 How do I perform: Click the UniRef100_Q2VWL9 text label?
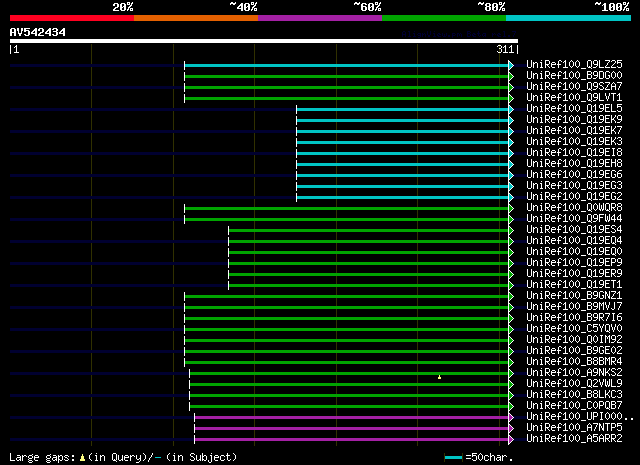click(574, 383)
